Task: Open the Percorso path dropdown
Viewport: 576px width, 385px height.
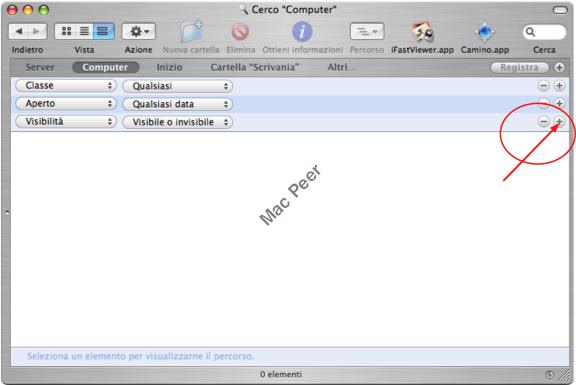Action: click(367, 32)
